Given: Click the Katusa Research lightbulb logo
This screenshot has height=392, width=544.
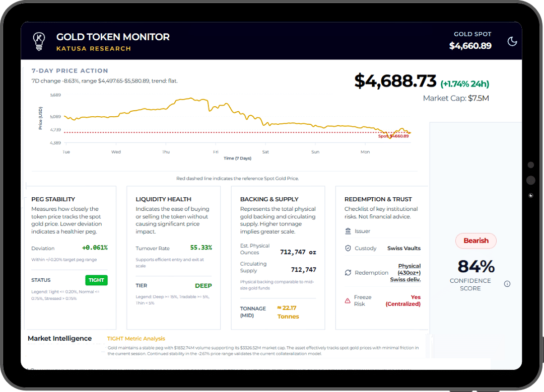Looking at the screenshot, I should (x=39, y=41).
